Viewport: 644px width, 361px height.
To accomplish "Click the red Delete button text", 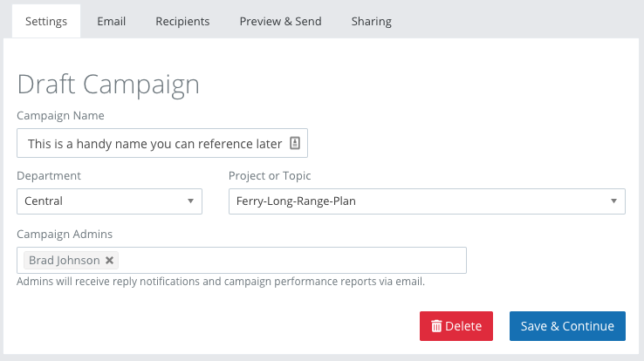I will tap(463, 326).
